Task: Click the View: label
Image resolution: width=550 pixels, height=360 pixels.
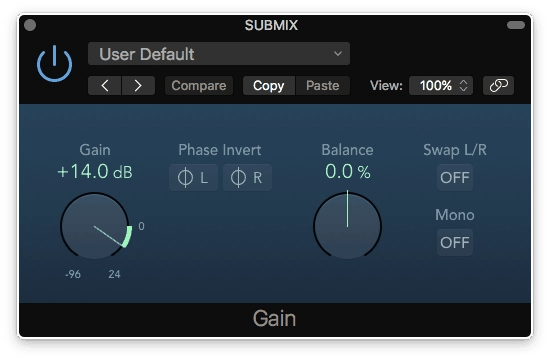Action: click(386, 85)
